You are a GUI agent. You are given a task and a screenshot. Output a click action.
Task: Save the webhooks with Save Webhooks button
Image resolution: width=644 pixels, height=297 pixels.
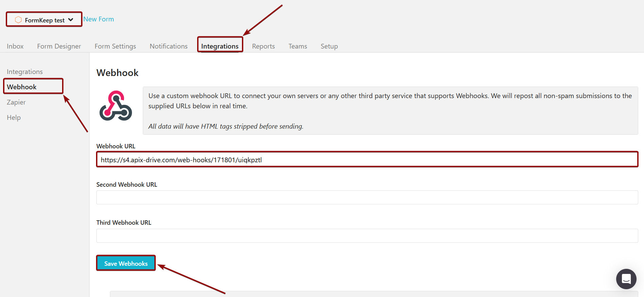coord(126,263)
